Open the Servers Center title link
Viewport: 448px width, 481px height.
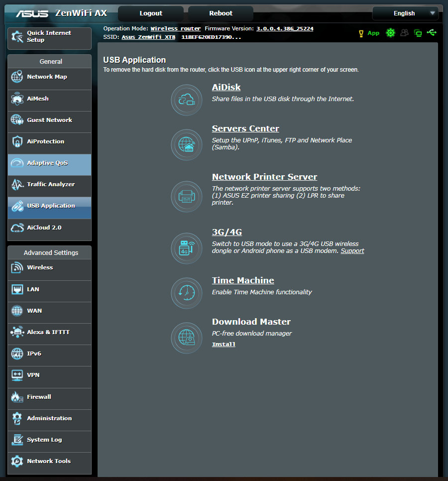[245, 128]
